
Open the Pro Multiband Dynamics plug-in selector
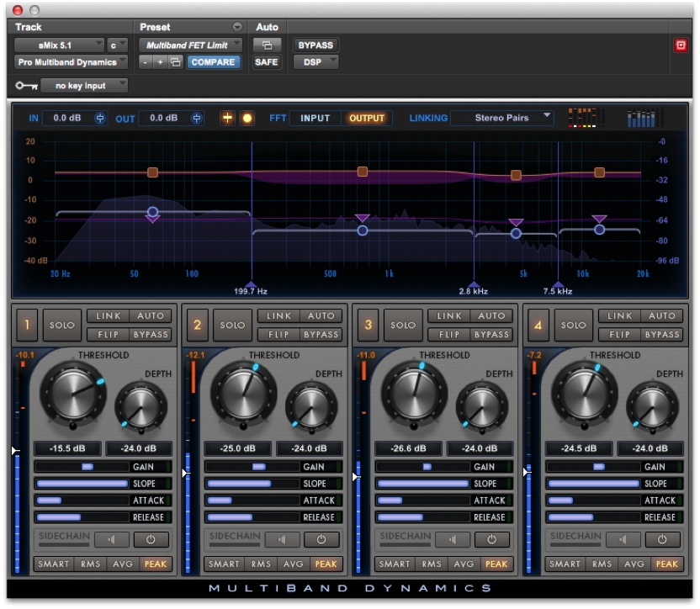point(71,62)
